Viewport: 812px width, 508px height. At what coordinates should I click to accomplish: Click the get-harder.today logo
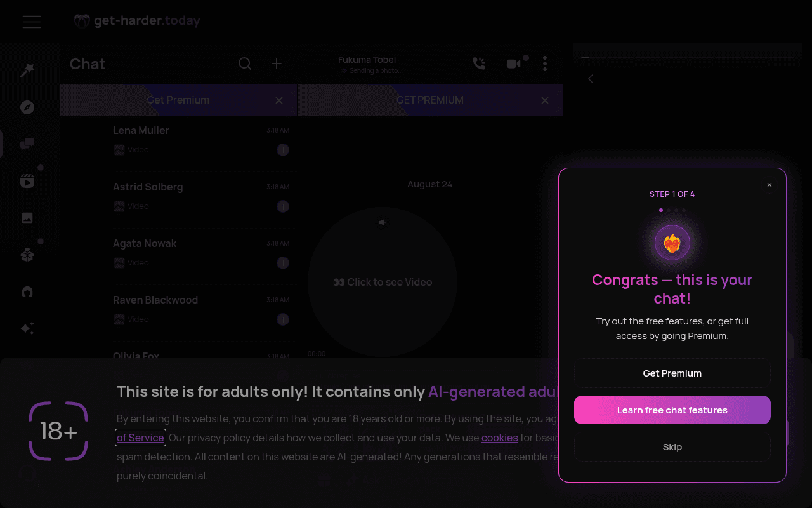pos(137,21)
